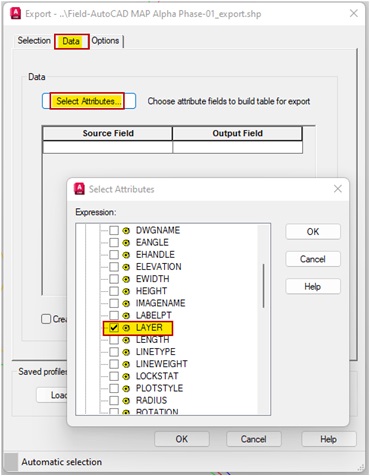Screen dimensions: 370x476
Task: Select the PLOTSTYLE attribute label
Action: [159, 388]
